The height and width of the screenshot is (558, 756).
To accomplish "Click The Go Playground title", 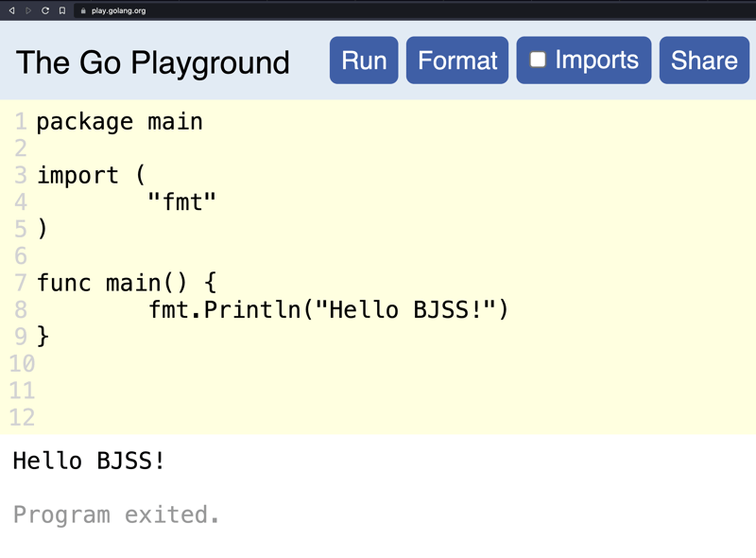I will (x=153, y=62).
